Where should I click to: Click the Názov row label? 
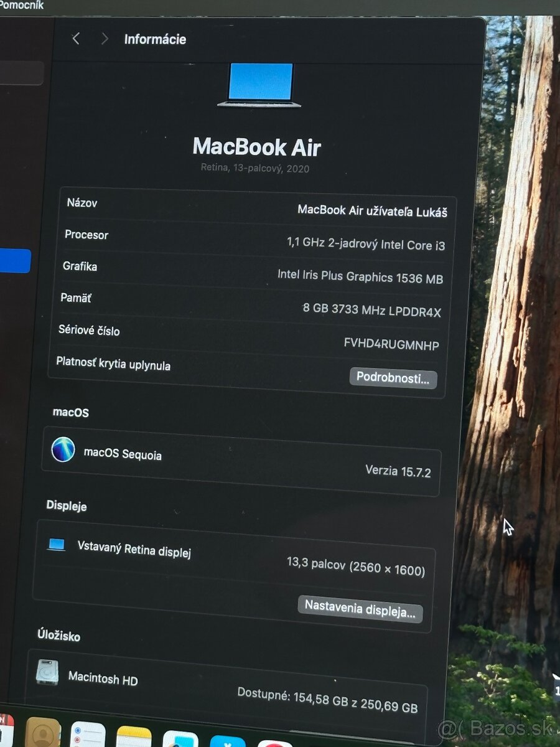pyautogui.click(x=82, y=202)
